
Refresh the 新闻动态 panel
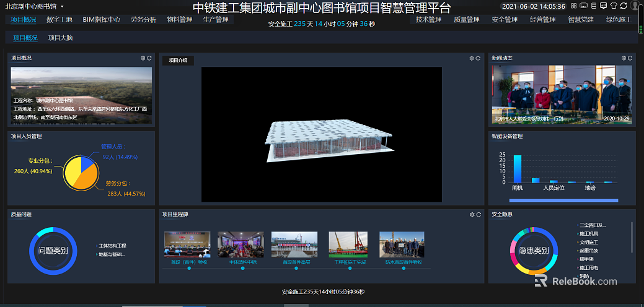coord(630,58)
